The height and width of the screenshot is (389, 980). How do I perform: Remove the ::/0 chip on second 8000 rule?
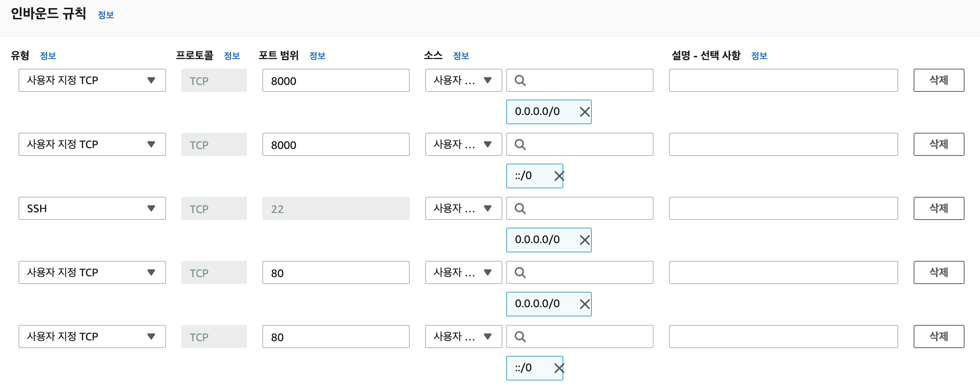(559, 176)
